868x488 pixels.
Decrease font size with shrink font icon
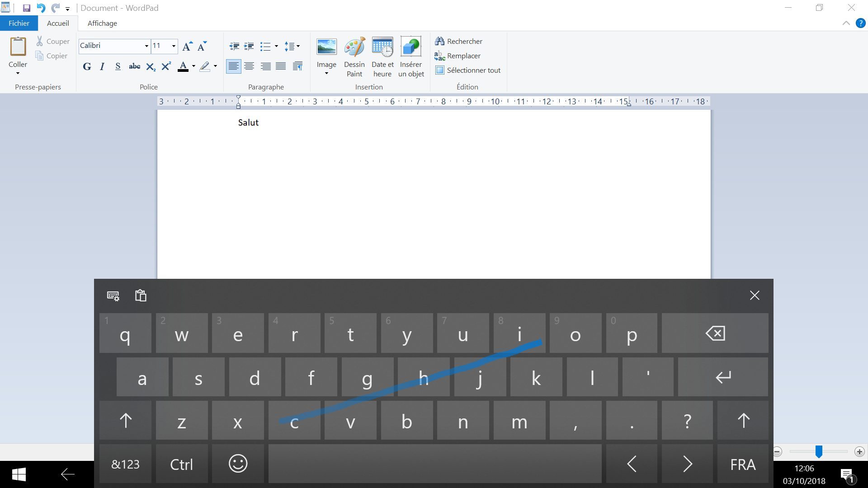[202, 46]
